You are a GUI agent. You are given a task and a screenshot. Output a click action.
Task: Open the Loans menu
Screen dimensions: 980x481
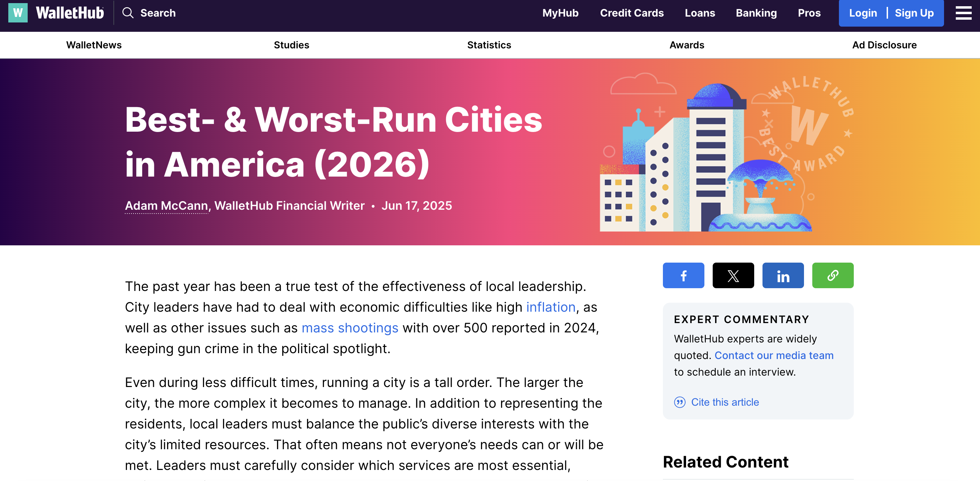(x=700, y=13)
